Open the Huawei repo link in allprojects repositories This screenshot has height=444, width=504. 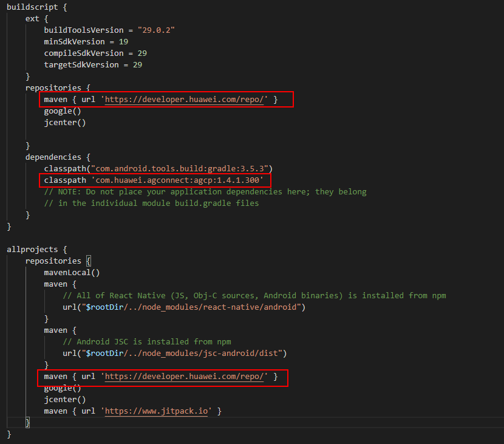(x=184, y=377)
